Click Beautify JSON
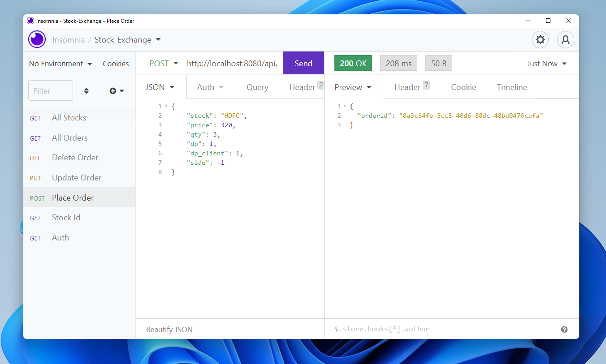606x364 pixels. pos(169,330)
